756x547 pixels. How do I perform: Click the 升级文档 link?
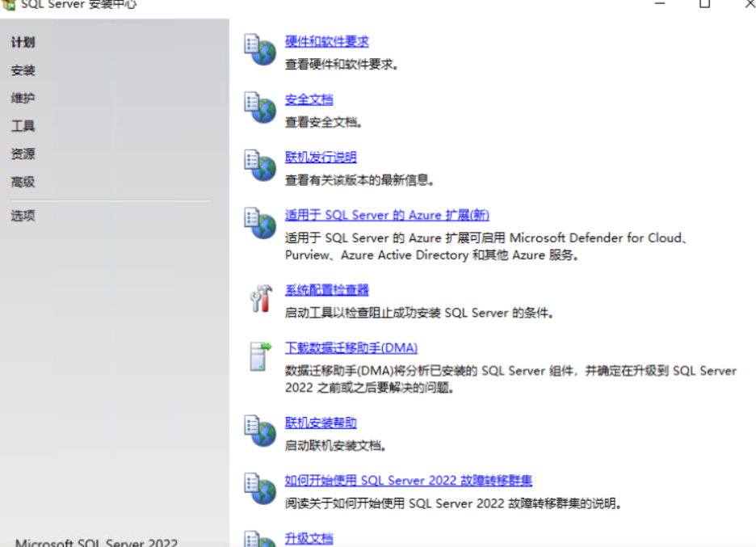[309, 539]
